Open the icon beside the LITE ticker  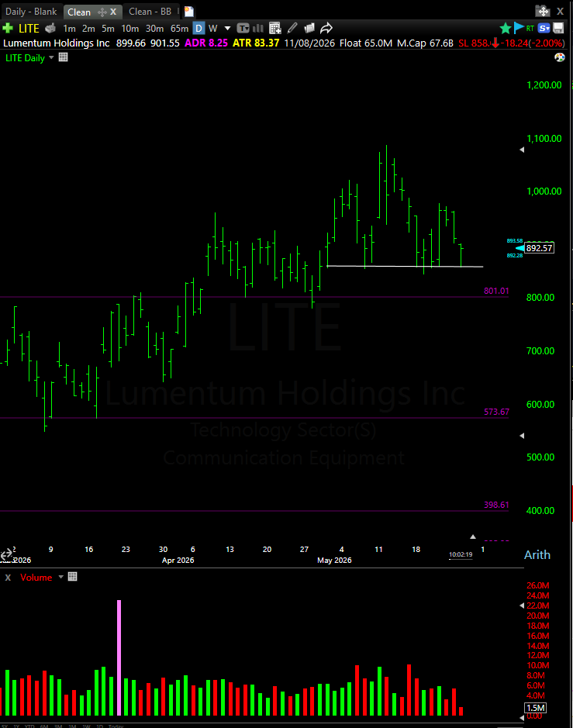(x=50, y=29)
